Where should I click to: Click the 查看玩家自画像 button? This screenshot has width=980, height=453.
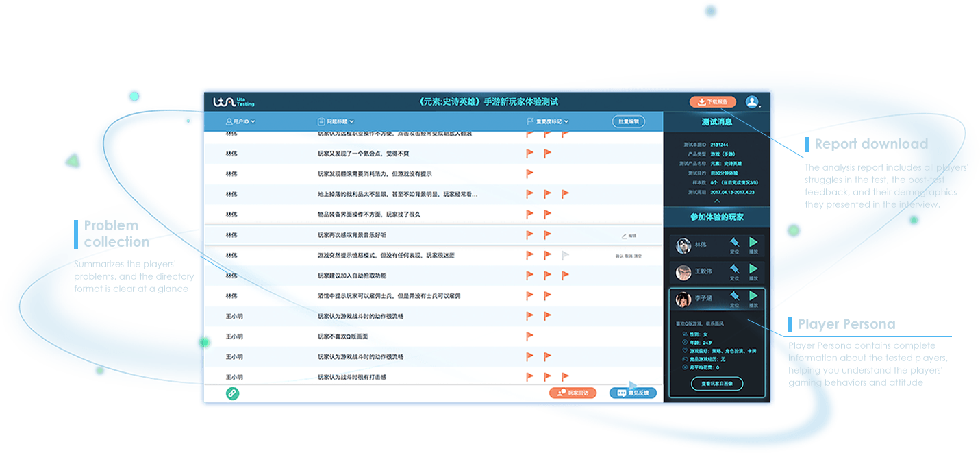(x=717, y=384)
